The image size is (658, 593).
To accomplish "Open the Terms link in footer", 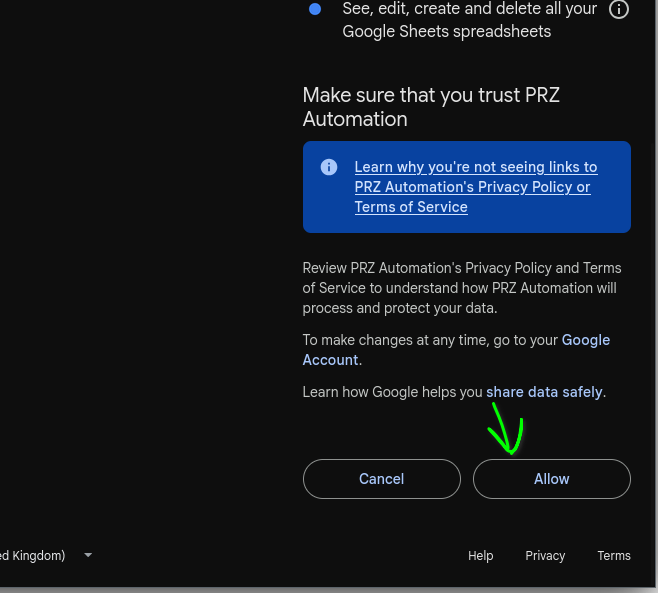I will coord(614,556).
